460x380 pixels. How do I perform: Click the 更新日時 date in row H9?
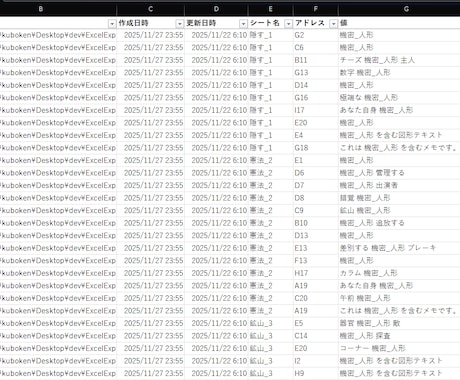(219, 373)
